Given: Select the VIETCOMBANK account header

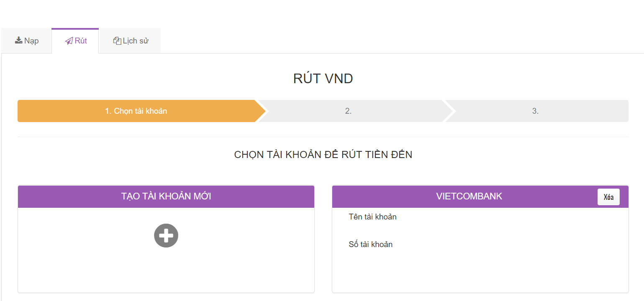Looking at the screenshot, I should tap(469, 196).
